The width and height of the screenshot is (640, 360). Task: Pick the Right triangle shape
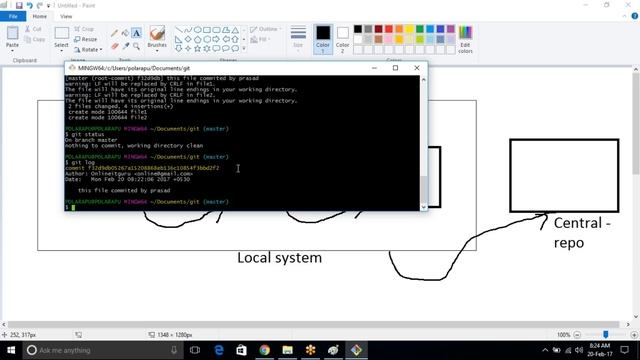(178, 40)
